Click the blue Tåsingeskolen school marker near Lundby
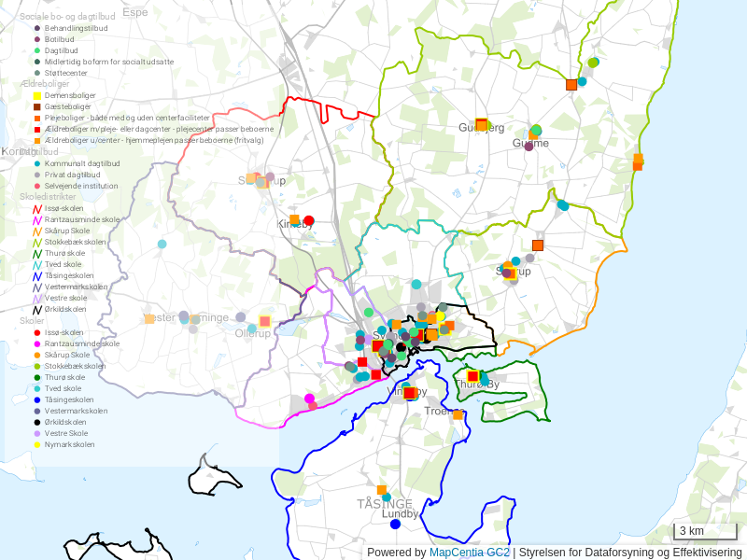 point(395,525)
